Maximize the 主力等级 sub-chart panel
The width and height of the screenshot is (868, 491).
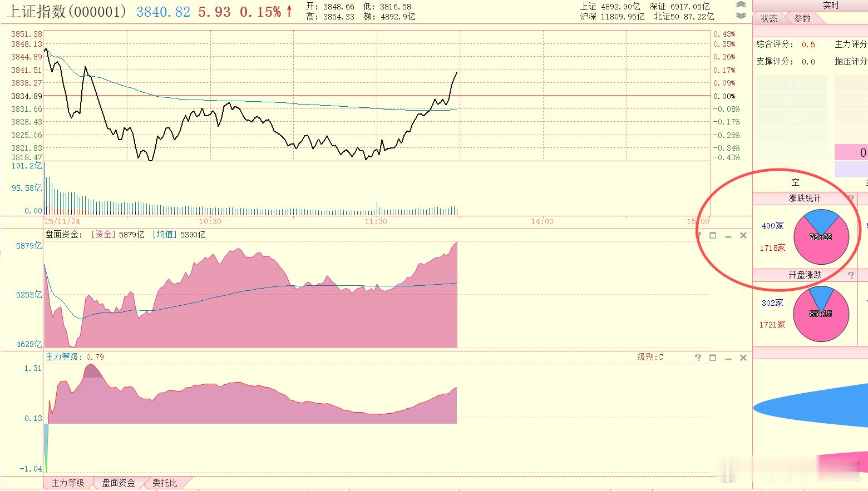coord(713,358)
